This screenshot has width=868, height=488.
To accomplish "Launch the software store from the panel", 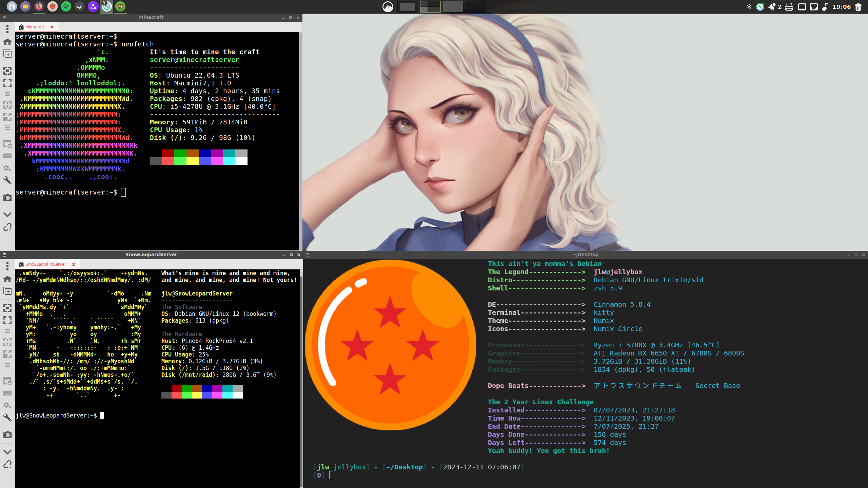I will click(12, 6).
